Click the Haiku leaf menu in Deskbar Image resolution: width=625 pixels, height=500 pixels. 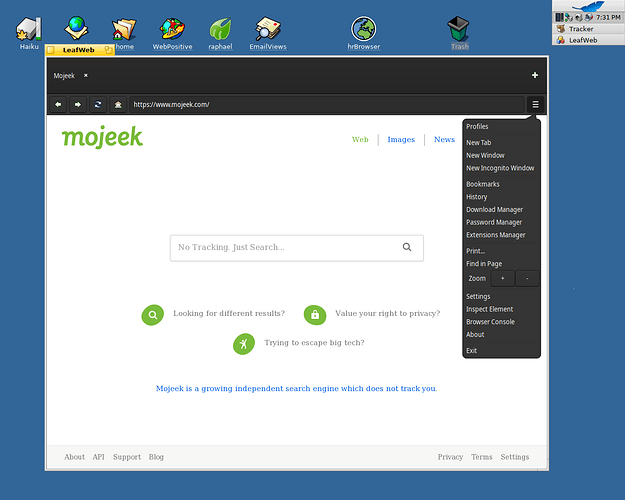[x=588, y=6]
